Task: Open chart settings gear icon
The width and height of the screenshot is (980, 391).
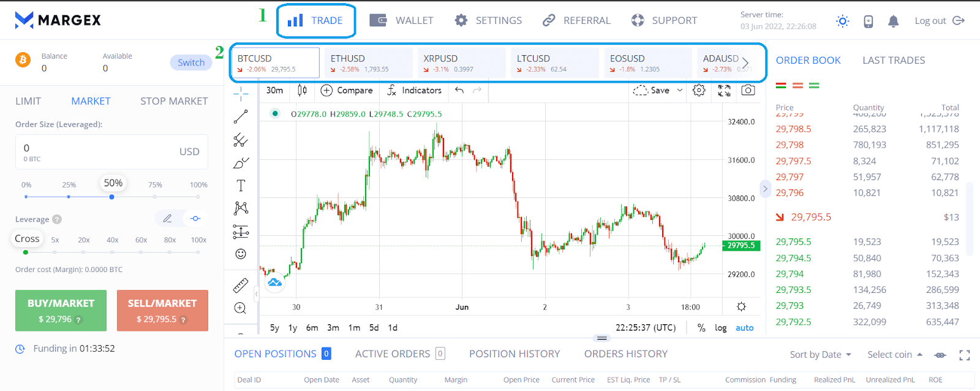Action: point(699,90)
